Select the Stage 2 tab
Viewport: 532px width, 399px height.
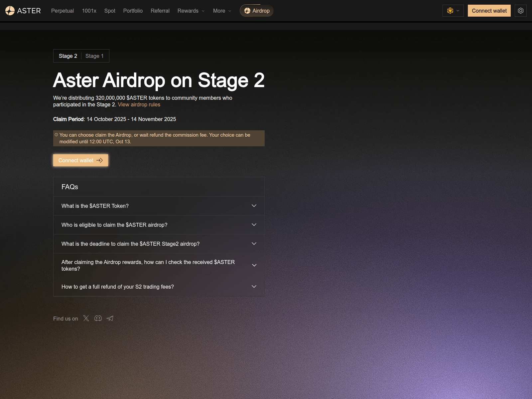(67, 56)
